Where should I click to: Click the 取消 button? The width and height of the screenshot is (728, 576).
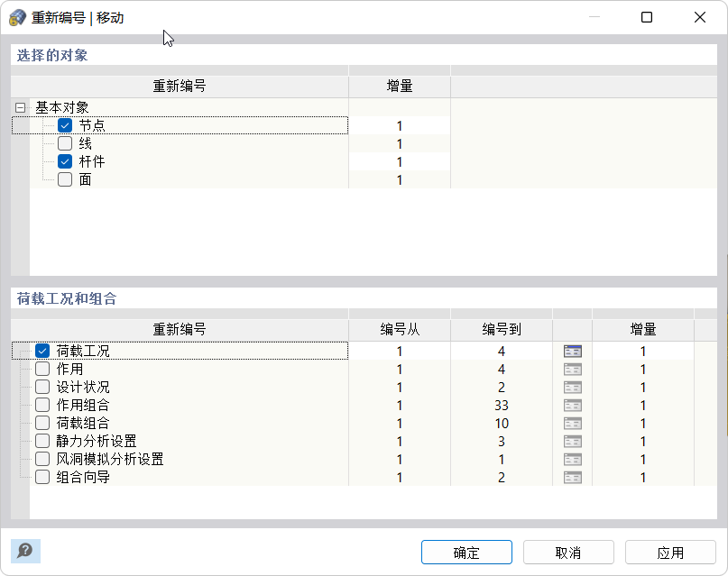click(568, 553)
